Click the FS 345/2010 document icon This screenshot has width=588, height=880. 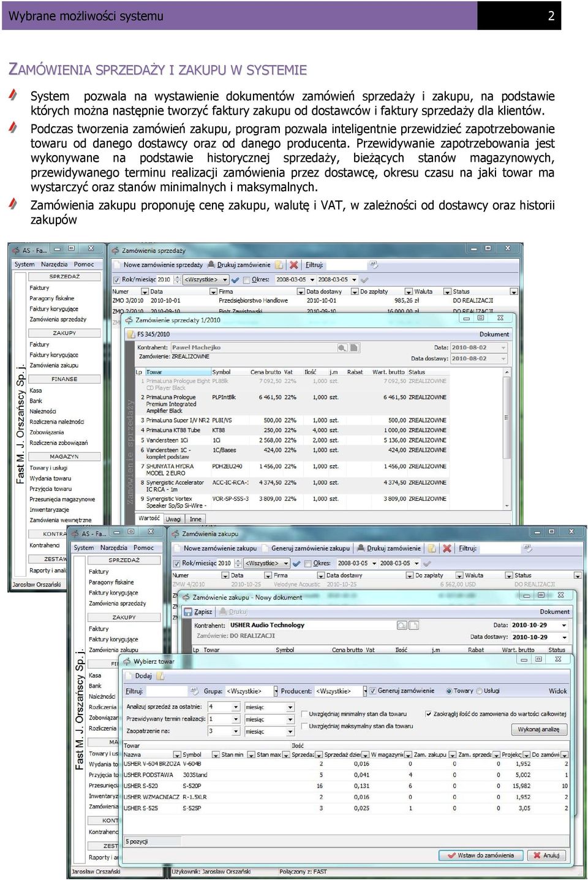tap(130, 334)
